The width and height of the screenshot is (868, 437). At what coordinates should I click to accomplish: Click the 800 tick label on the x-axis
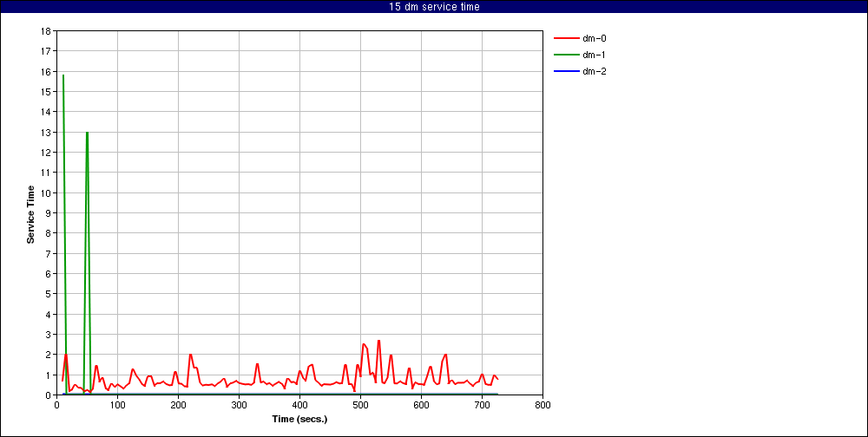(542, 404)
